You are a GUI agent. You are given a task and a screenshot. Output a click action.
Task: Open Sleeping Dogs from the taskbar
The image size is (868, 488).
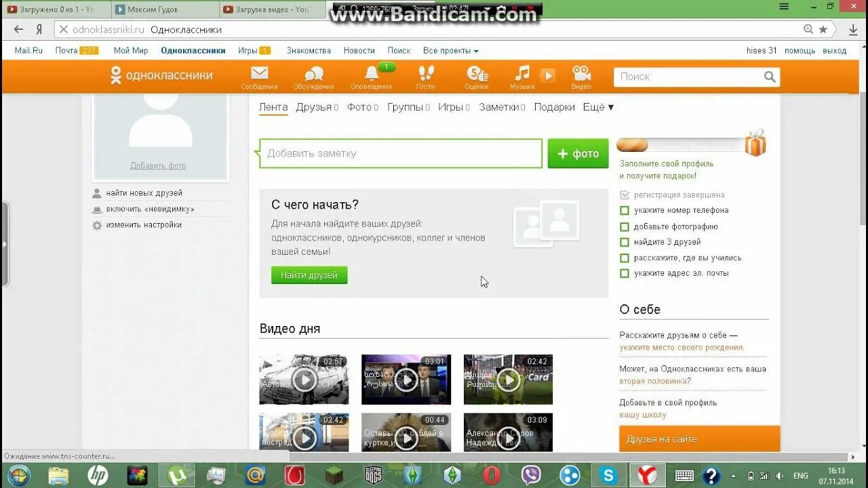point(374,475)
